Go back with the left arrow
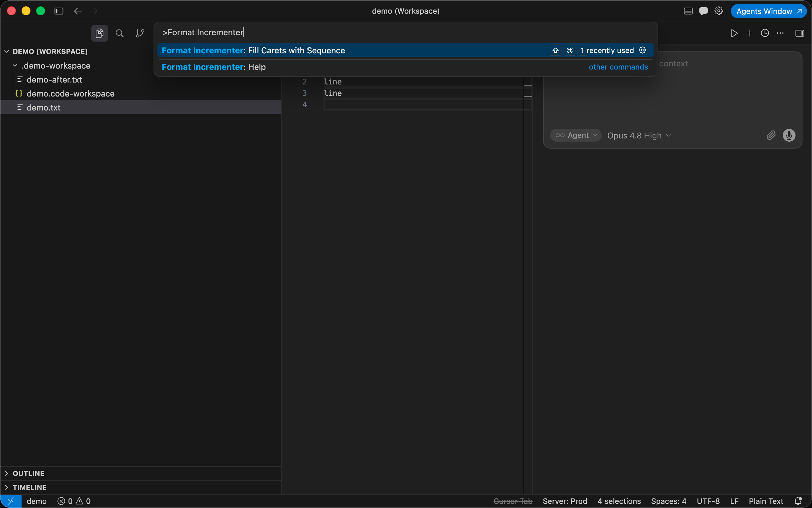 tap(78, 11)
